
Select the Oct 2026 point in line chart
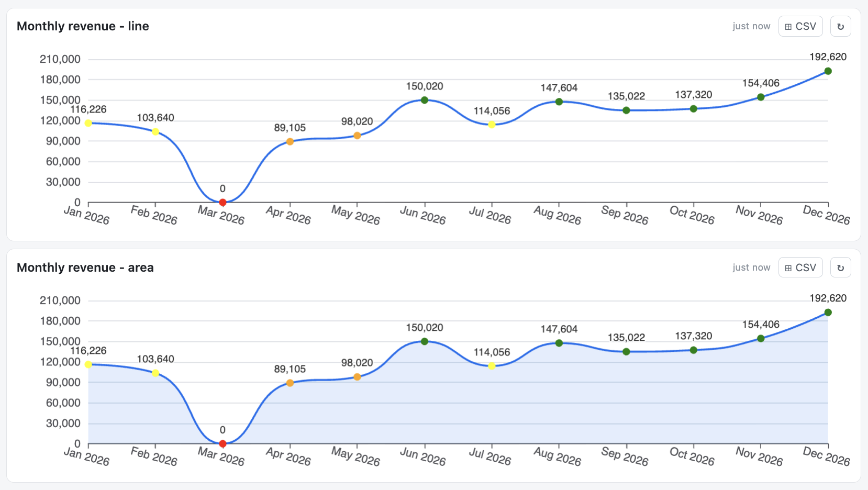[x=694, y=109]
